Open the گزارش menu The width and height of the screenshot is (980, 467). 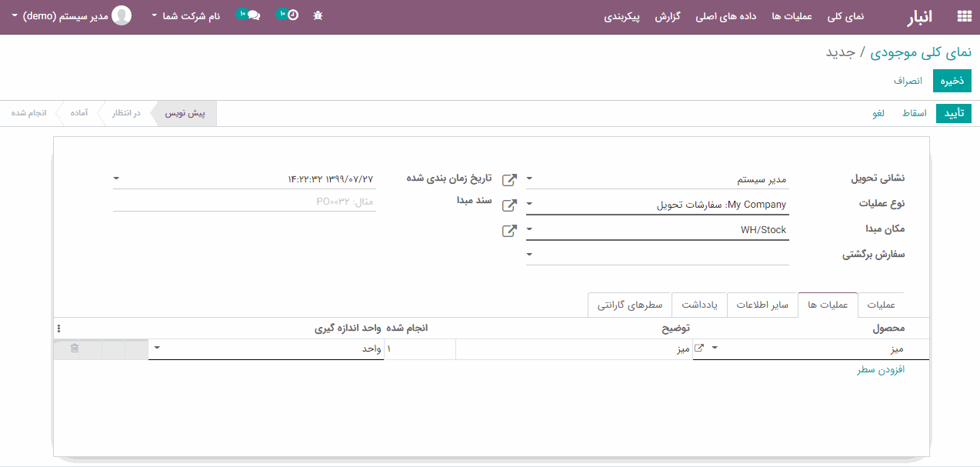[668, 16]
